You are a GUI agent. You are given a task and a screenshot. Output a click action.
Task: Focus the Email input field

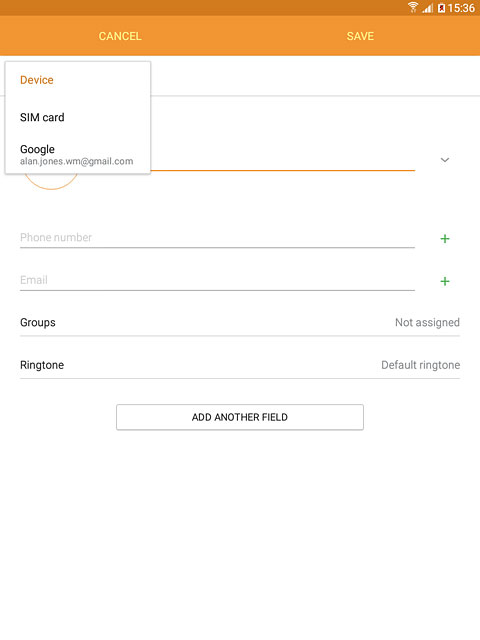pos(217,280)
